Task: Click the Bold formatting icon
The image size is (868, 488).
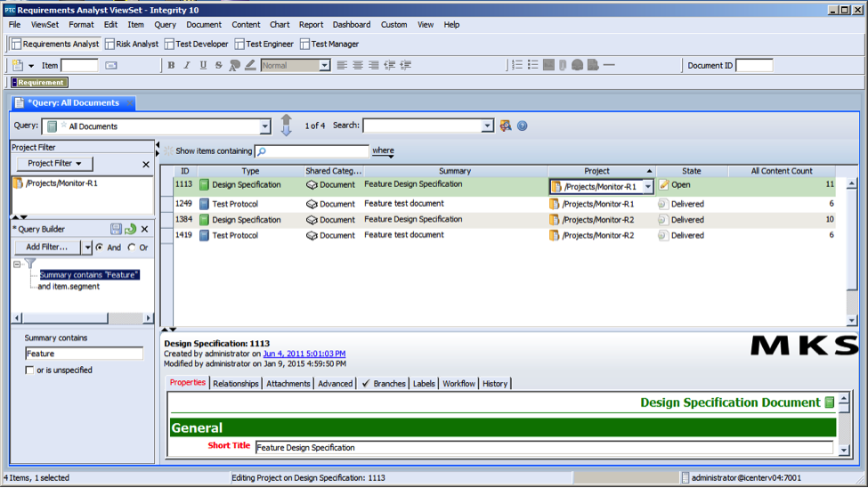Action: coord(171,65)
